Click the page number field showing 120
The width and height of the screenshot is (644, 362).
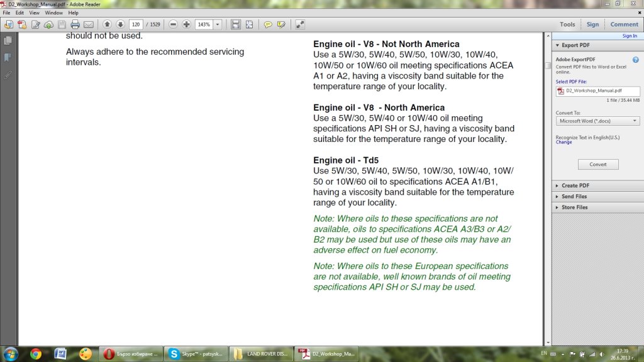point(136,25)
